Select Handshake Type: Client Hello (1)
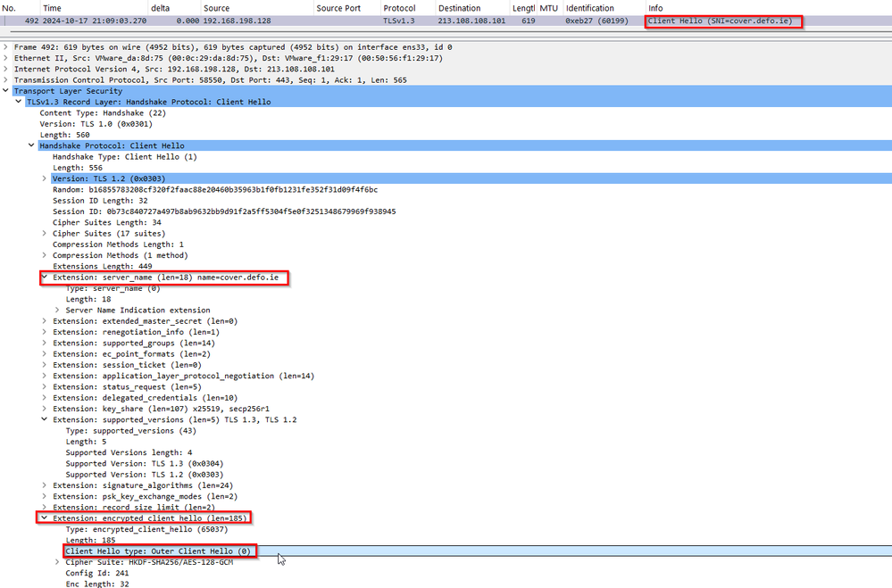This screenshot has width=892, height=588. 125,157
